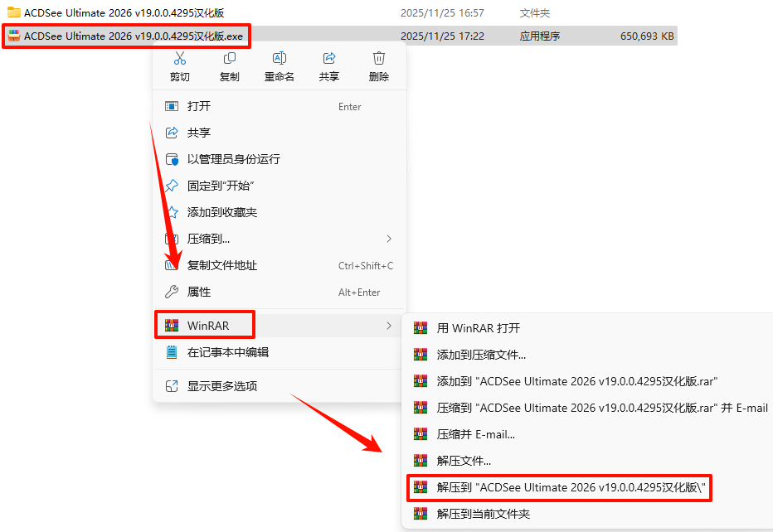Screen dimensions: 773x532
Task: Choose 打开 from the context menu
Action: [280, 106]
